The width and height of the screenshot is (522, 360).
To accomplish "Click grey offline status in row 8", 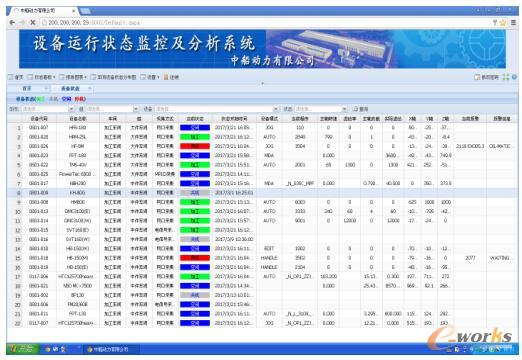I will (x=195, y=193).
